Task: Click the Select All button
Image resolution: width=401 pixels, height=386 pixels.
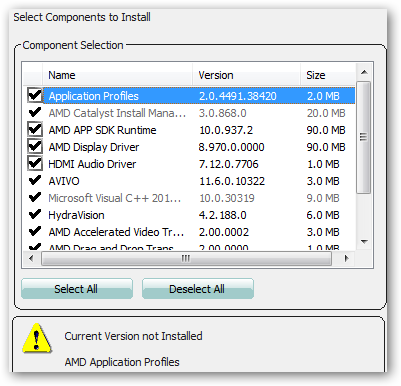Action: 77,289
